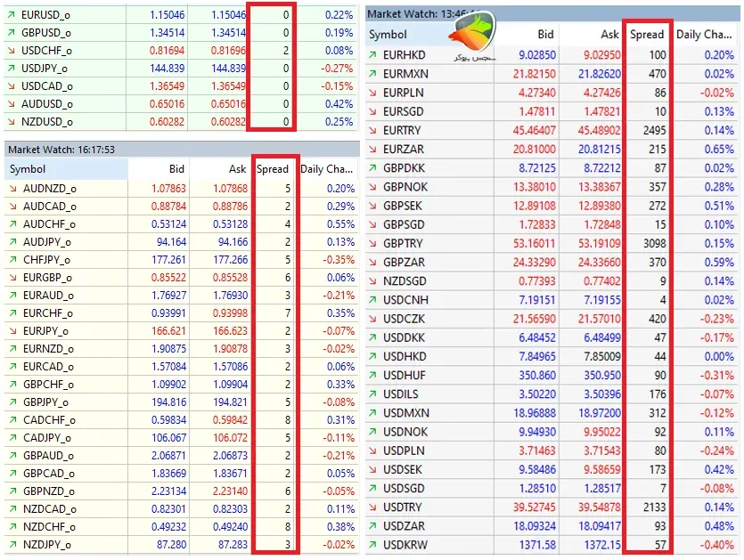Viewport: 744px width, 560px height.
Task: Select the USDJPY_o symbol row
Action: [181, 69]
